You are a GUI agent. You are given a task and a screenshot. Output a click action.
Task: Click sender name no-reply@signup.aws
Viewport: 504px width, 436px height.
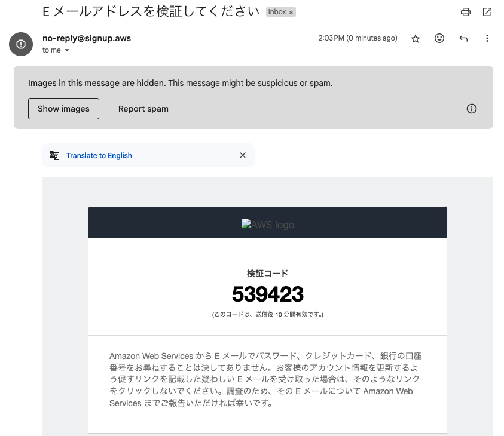(87, 38)
